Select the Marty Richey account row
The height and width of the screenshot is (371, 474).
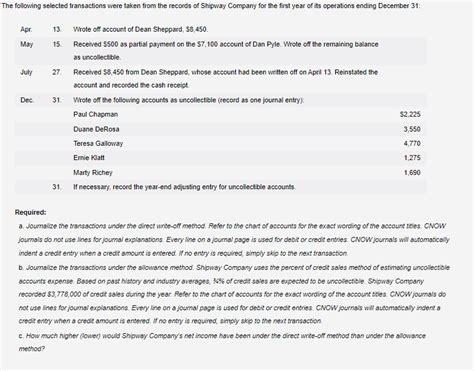click(220, 172)
